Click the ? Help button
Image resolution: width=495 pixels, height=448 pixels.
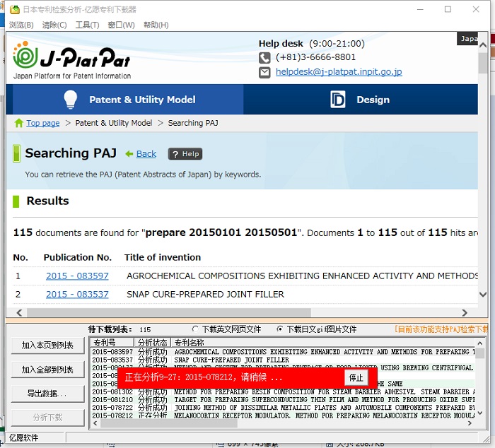pyautogui.click(x=185, y=154)
